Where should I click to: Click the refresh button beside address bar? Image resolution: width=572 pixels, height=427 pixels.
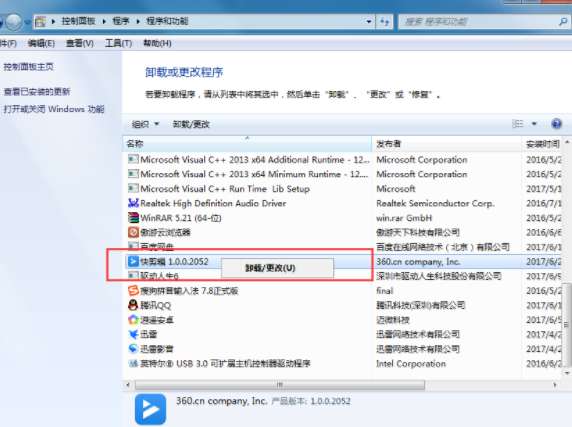point(384,22)
